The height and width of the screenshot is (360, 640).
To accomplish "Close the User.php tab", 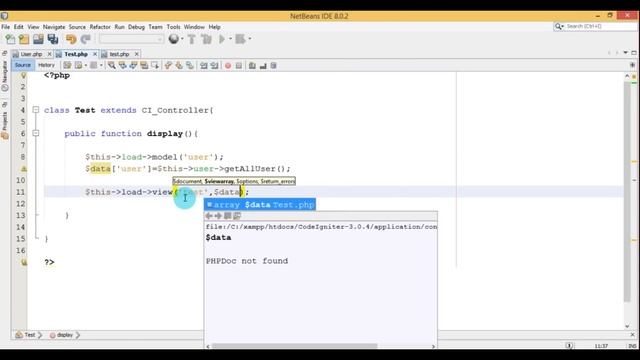I will click(49, 54).
